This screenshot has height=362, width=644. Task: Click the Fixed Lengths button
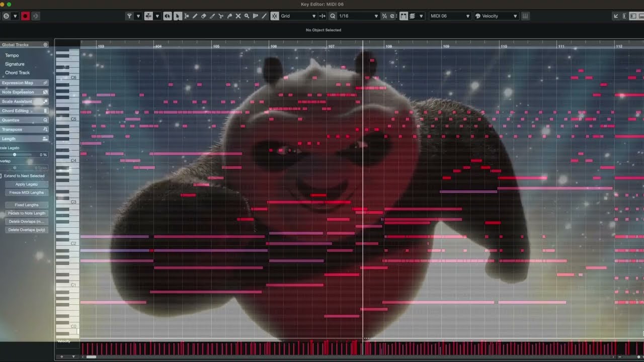pyautogui.click(x=27, y=205)
